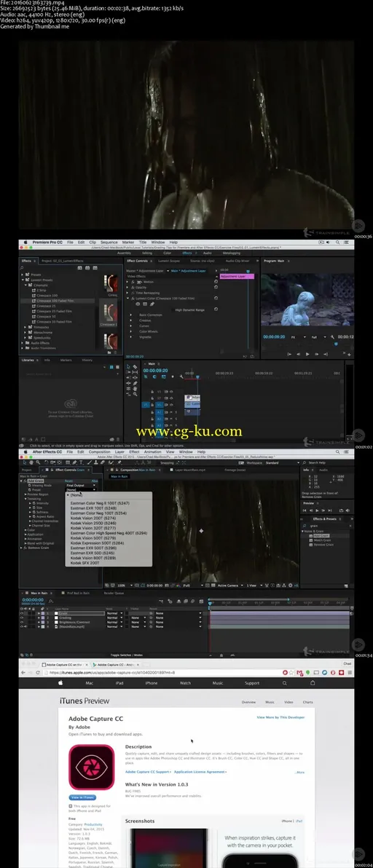Hide the Brightness/Contrast layer eye icon

(x=22, y=622)
